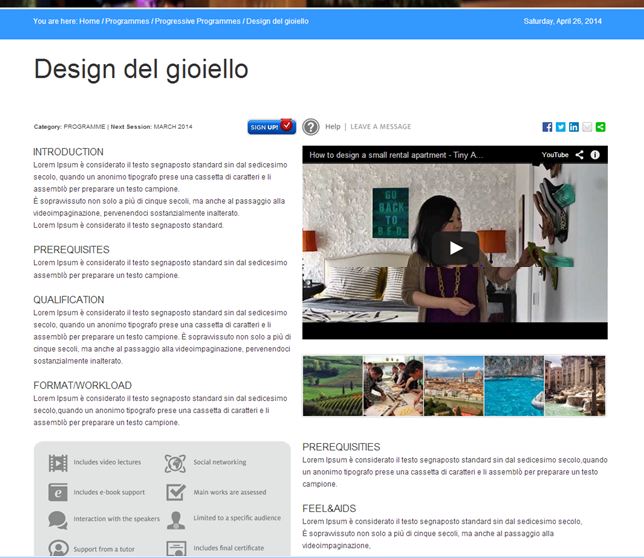Click the Design del gioiello breadcrumb
Image resolution: width=644 pixels, height=558 pixels.
[x=277, y=21]
